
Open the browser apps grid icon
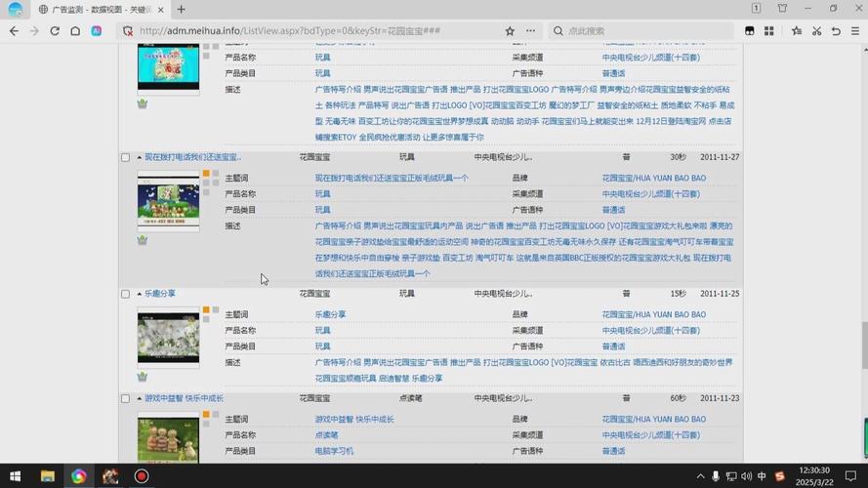[769, 31]
